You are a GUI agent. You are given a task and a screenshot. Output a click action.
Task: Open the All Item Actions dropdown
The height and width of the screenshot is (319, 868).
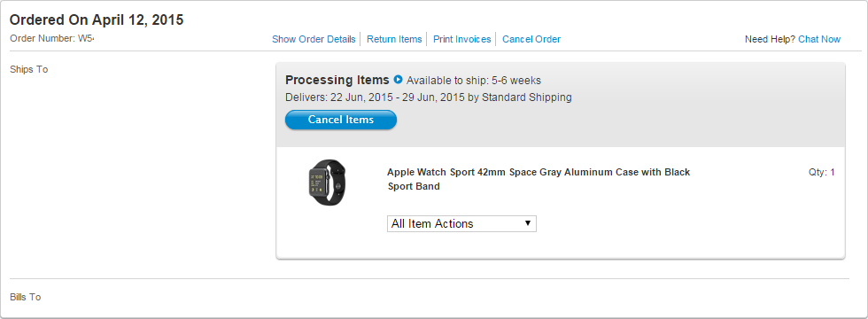point(461,223)
